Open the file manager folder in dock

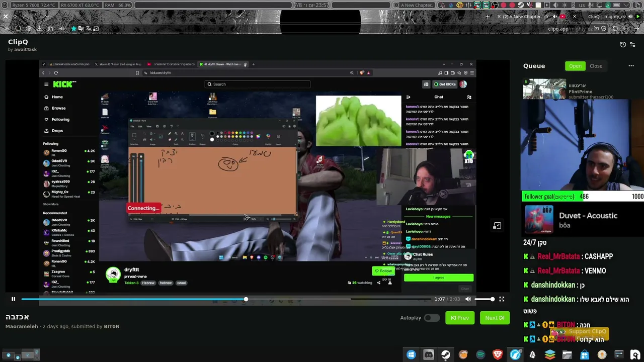coord(567,355)
